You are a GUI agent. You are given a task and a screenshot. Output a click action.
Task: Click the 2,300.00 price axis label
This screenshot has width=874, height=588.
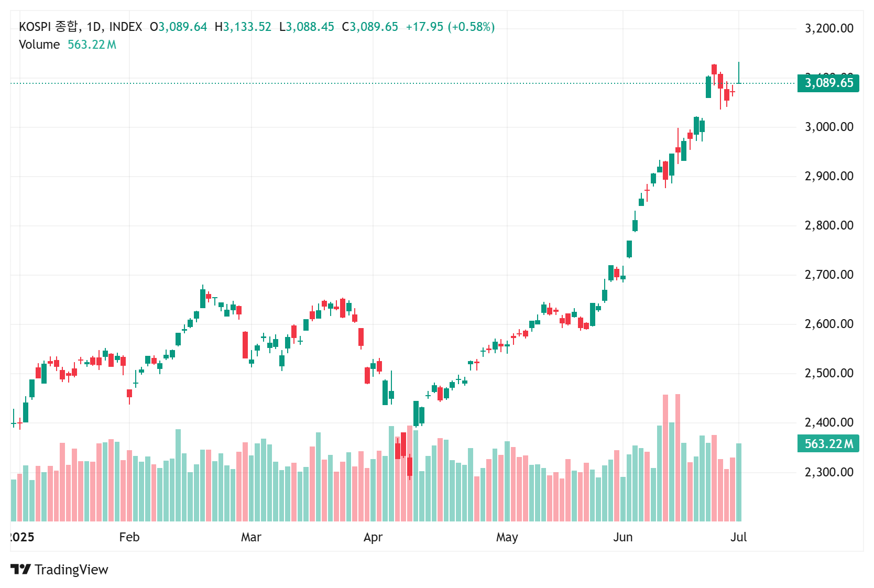(829, 472)
